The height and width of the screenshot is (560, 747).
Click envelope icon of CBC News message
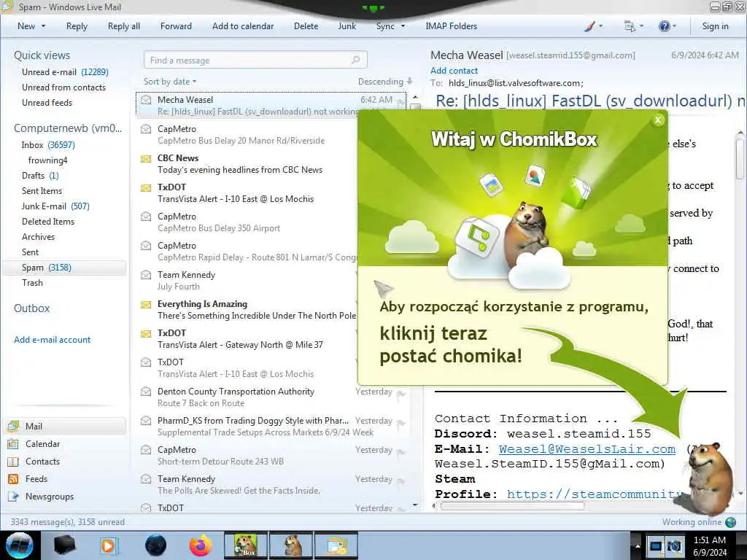pos(146,158)
